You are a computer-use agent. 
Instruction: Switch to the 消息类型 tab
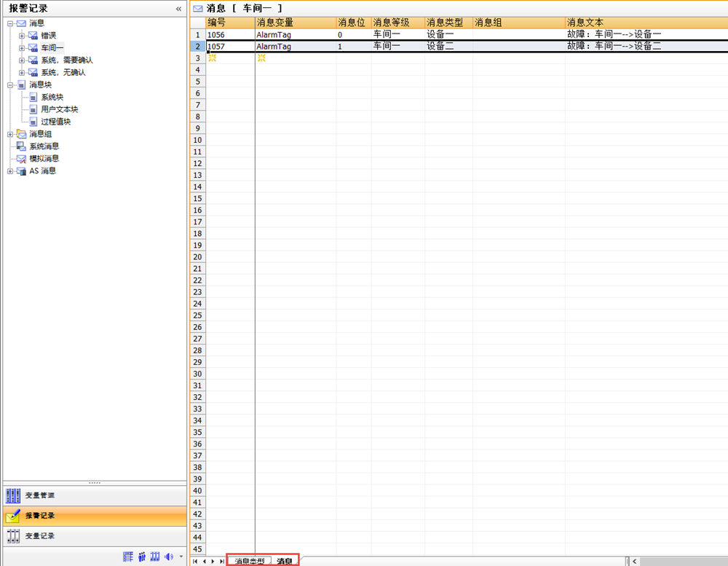click(250, 561)
